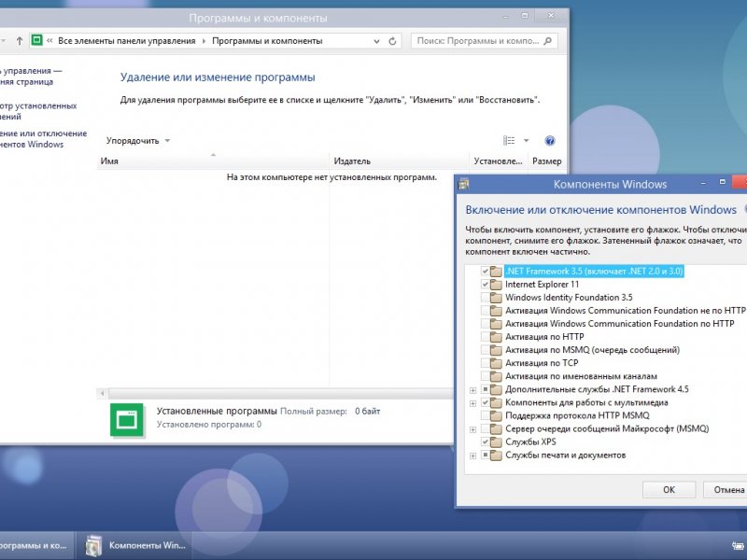This screenshot has height=560, width=747.
Task: Maximize the Программы и компоненты window
Action: [x=525, y=16]
